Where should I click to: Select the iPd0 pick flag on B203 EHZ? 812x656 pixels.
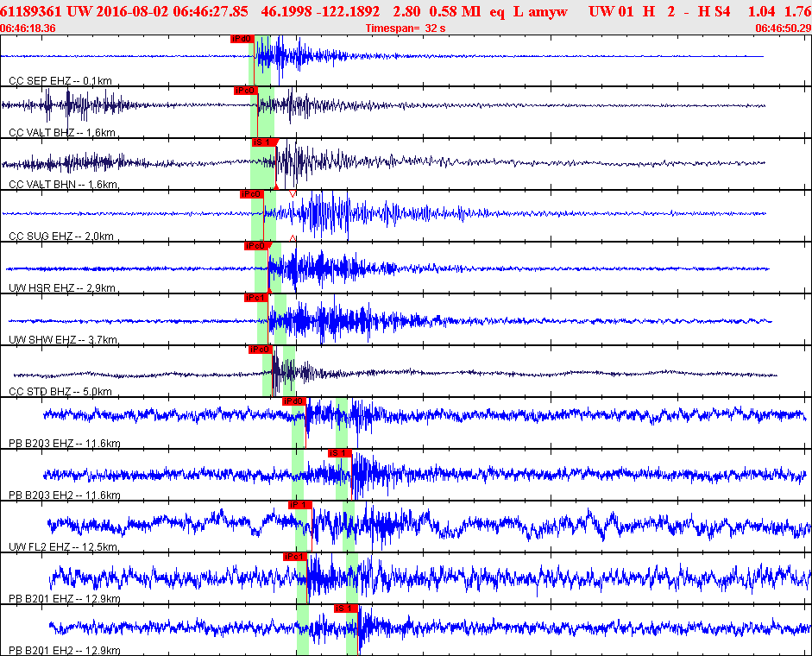(x=294, y=401)
